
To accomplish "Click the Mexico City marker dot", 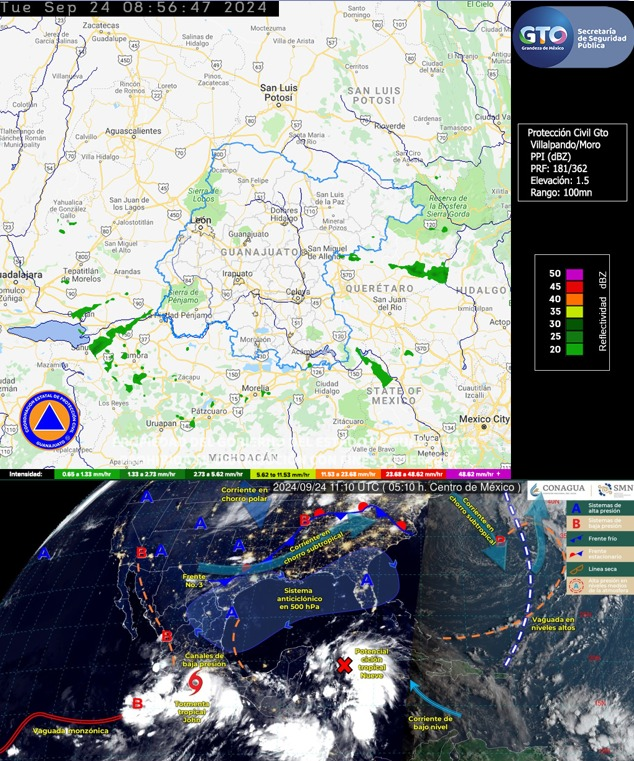I will click(x=484, y=427).
